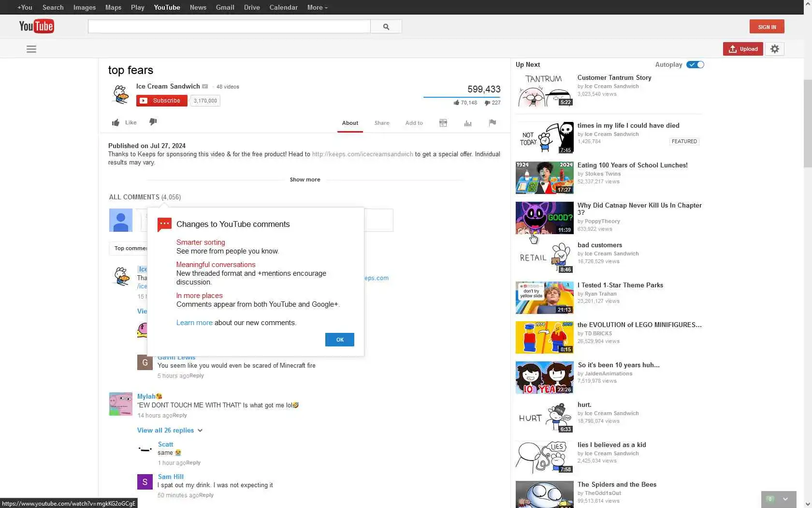
Task: Click the Upload button
Action: tap(743, 49)
